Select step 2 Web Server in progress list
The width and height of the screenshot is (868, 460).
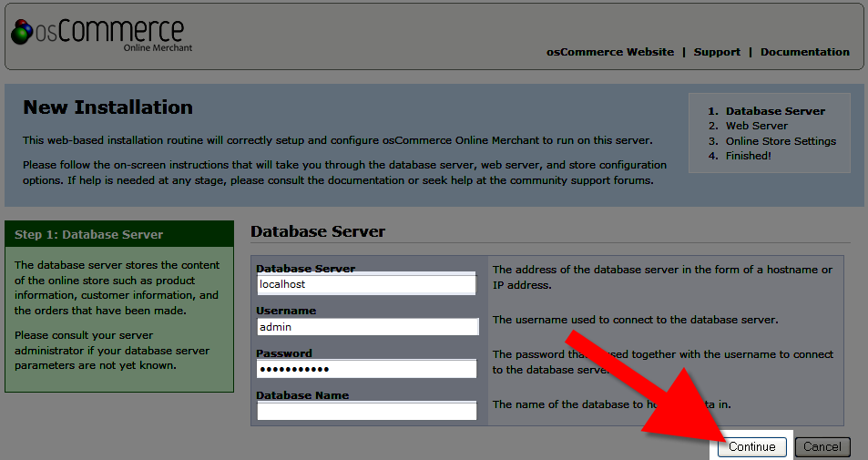click(x=756, y=126)
